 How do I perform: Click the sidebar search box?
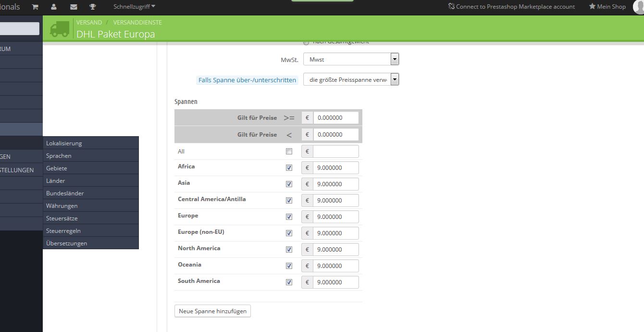click(x=19, y=29)
